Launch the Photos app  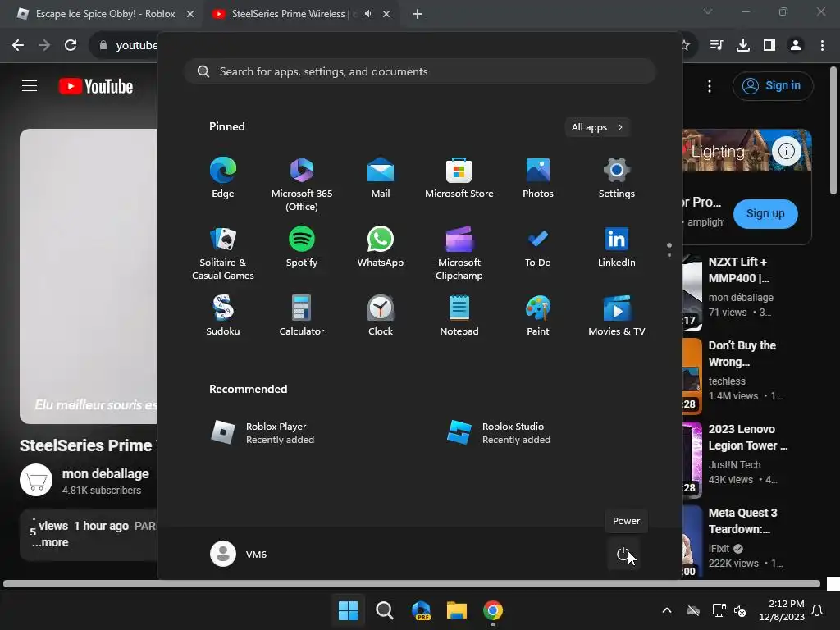pyautogui.click(x=538, y=178)
